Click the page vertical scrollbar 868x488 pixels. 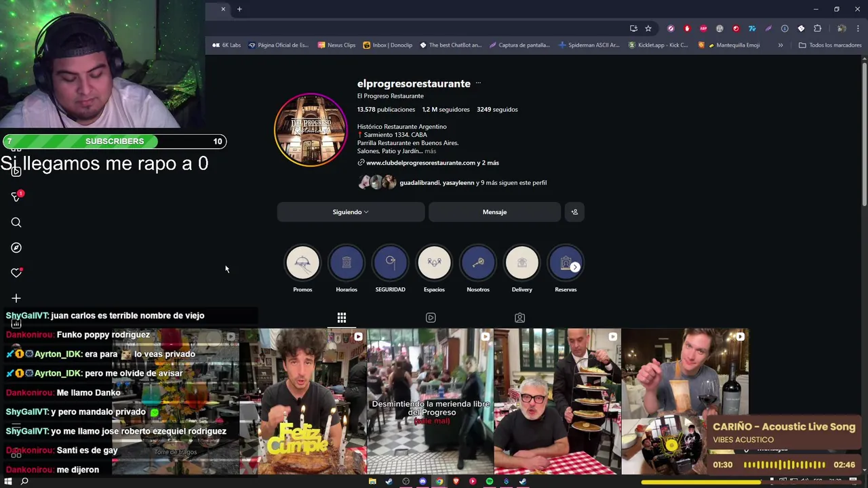tap(865, 136)
